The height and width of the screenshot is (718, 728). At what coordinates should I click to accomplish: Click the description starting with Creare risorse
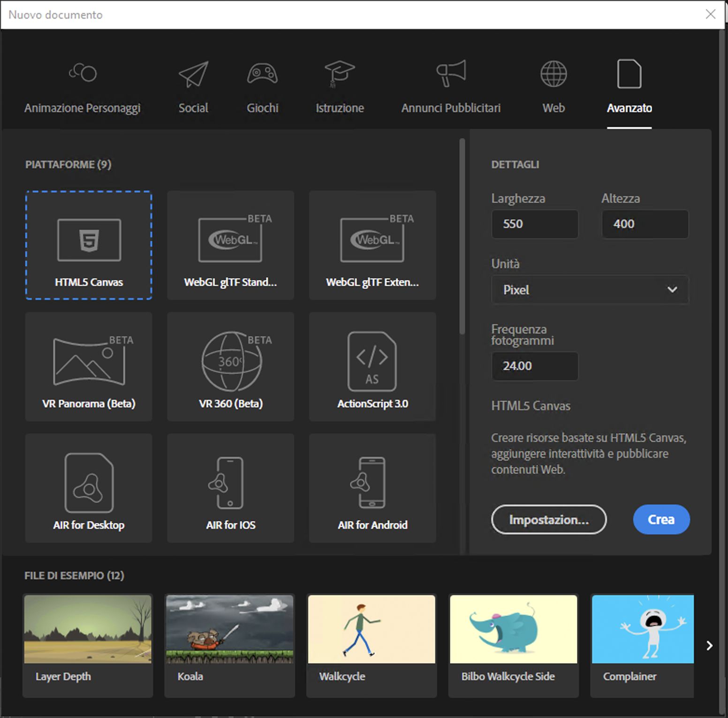589,454
